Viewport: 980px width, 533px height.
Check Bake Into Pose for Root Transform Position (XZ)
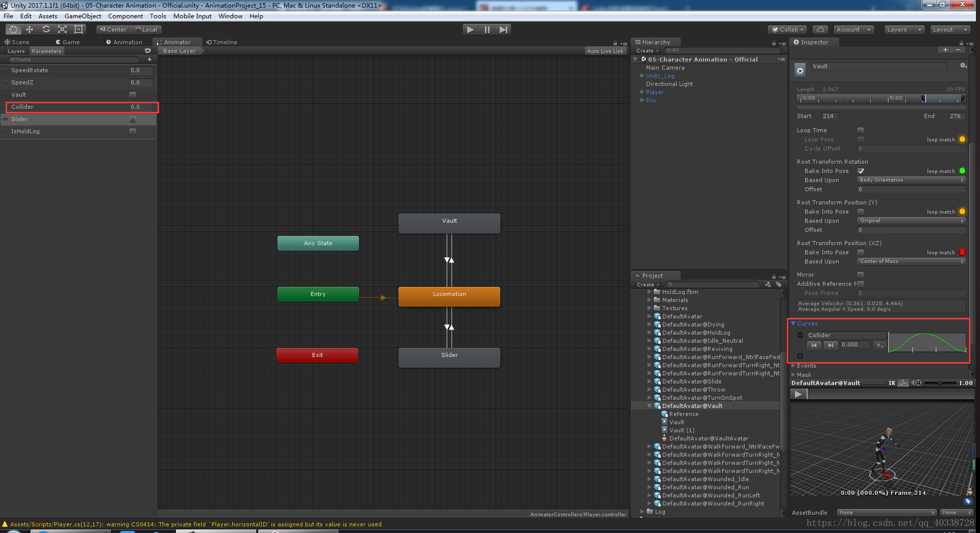coord(861,252)
